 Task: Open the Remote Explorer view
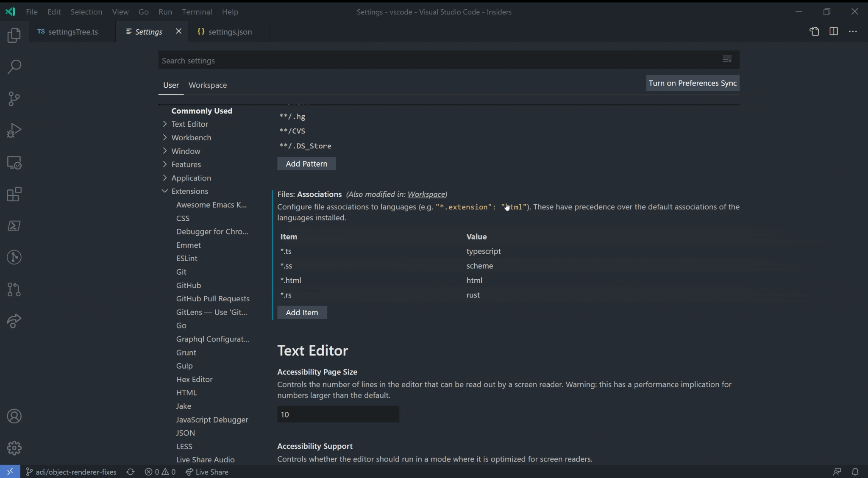(x=14, y=163)
